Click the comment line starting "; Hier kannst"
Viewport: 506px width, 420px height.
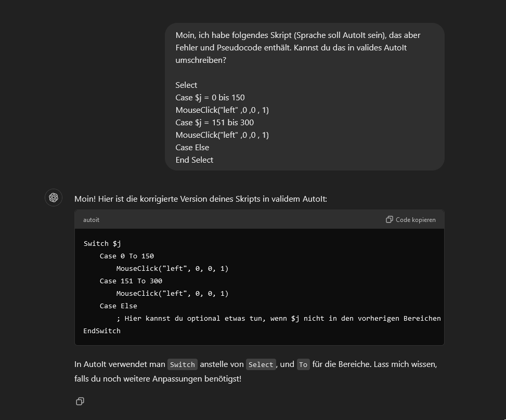(278, 318)
